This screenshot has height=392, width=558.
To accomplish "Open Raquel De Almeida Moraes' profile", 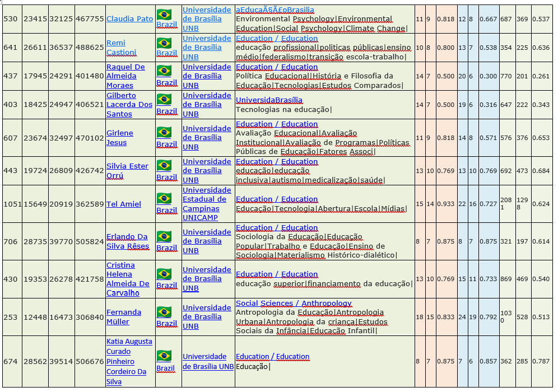I will point(125,76).
